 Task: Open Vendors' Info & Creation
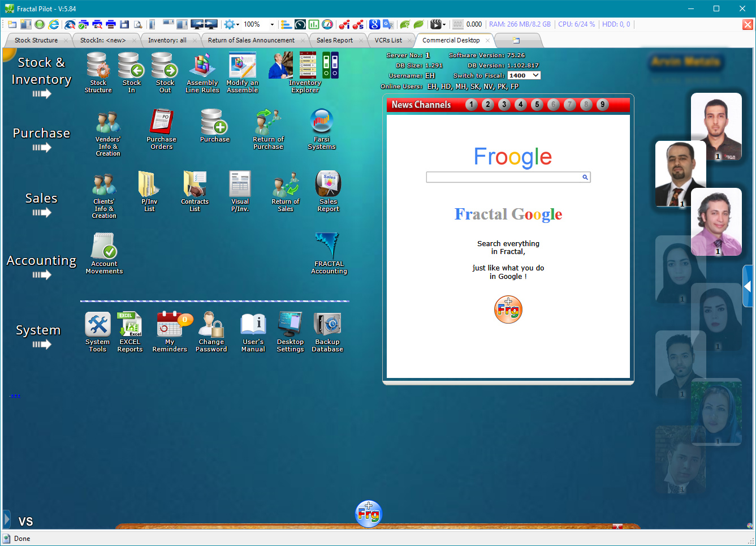coord(107,134)
